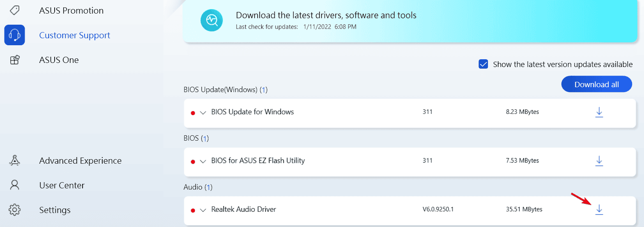This screenshot has width=644, height=227.
Task: Click the red dot beside Realtek Audio Driver
Action: 193,211
